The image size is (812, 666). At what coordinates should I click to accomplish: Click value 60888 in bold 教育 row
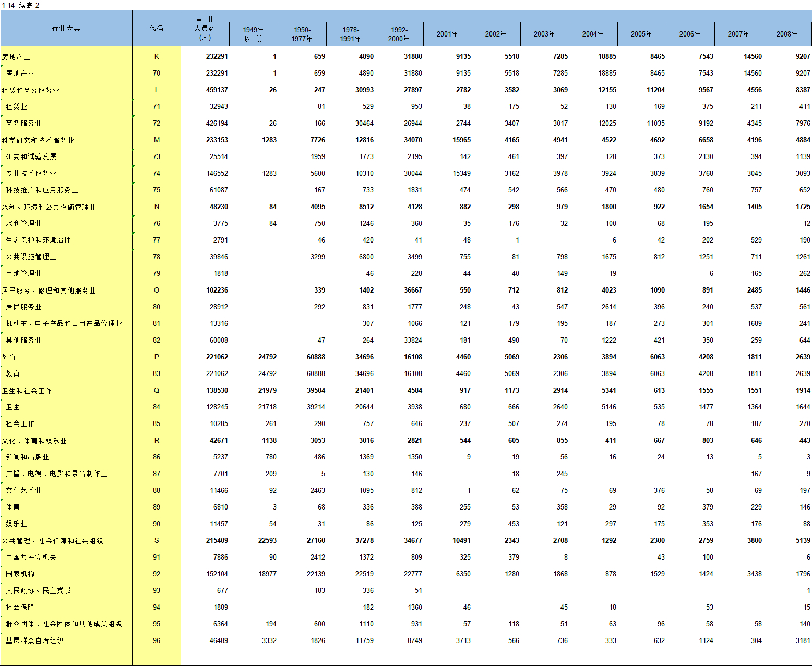[316, 357]
